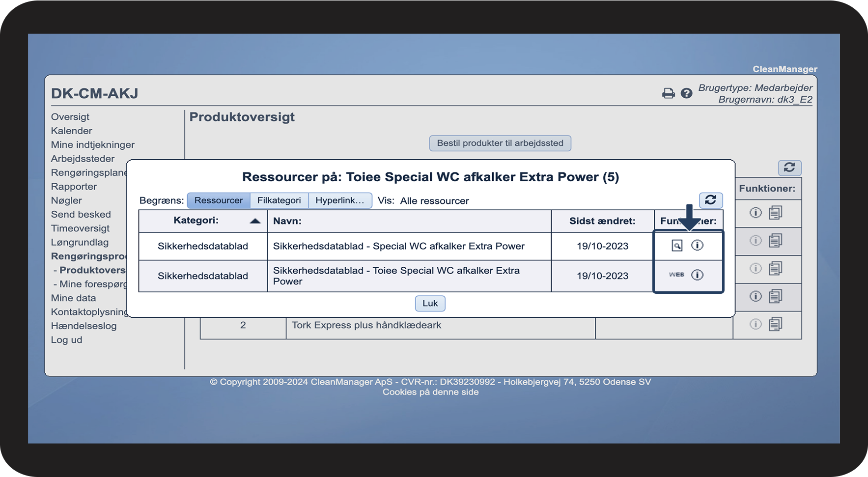Open Mine indtjekninger in the sidebar
The width and height of the screenshot is (868, 477).
click(93, 145)
